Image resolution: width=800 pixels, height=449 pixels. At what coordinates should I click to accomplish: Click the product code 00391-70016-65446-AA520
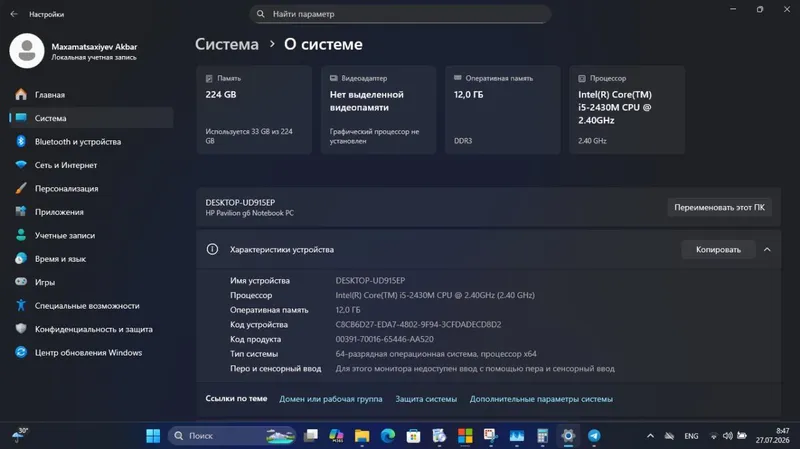pos(385,339)
